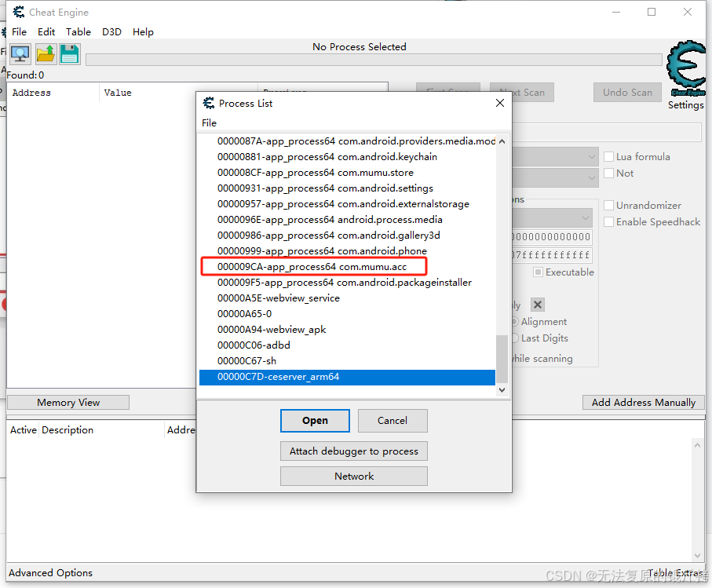Enable the Lua formula checkbox
Viewport: 712px width, 588px height.
(609, 157)
